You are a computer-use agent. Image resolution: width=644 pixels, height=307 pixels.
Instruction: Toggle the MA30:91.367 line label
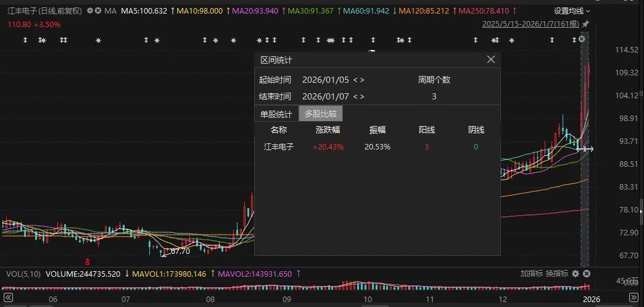point(310,11)
